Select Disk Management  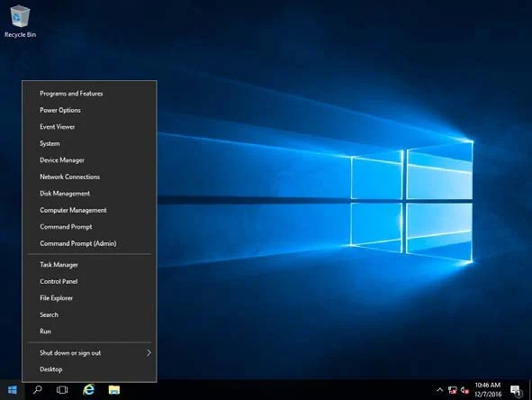click(89, 193)
